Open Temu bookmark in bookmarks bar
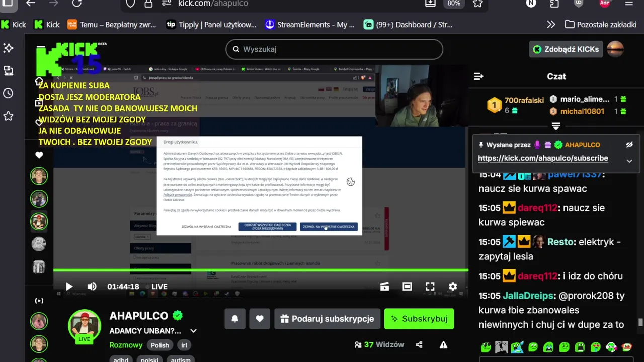This screenshot has height=362, width=644. click(x=112, y=25)
